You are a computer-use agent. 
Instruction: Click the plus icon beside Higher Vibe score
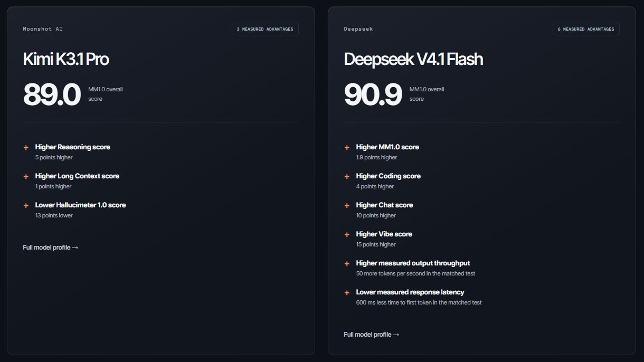[x=347, y=235]
